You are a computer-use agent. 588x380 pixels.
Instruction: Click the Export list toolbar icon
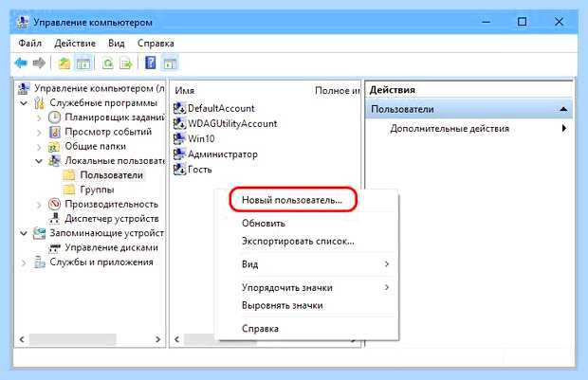point(125,63)
